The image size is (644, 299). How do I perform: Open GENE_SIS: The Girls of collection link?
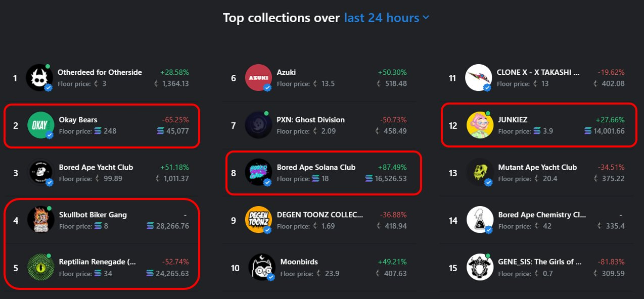(540, 262)
